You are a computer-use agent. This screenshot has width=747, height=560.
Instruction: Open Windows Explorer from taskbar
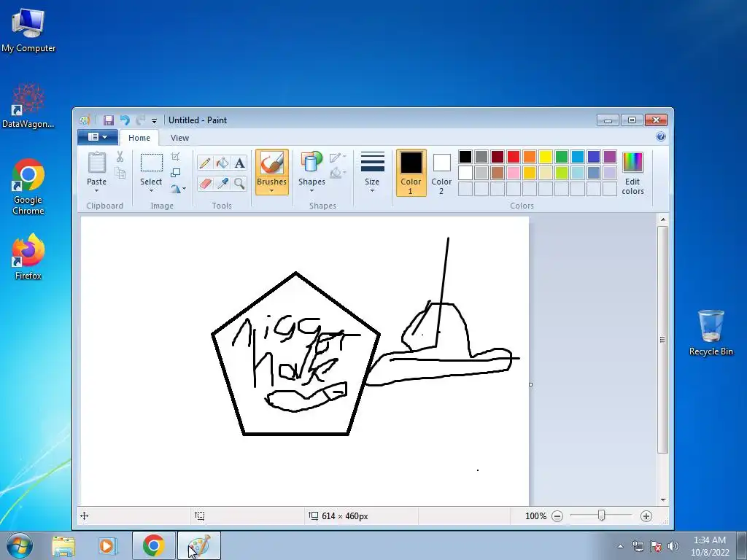pos(63,545)
